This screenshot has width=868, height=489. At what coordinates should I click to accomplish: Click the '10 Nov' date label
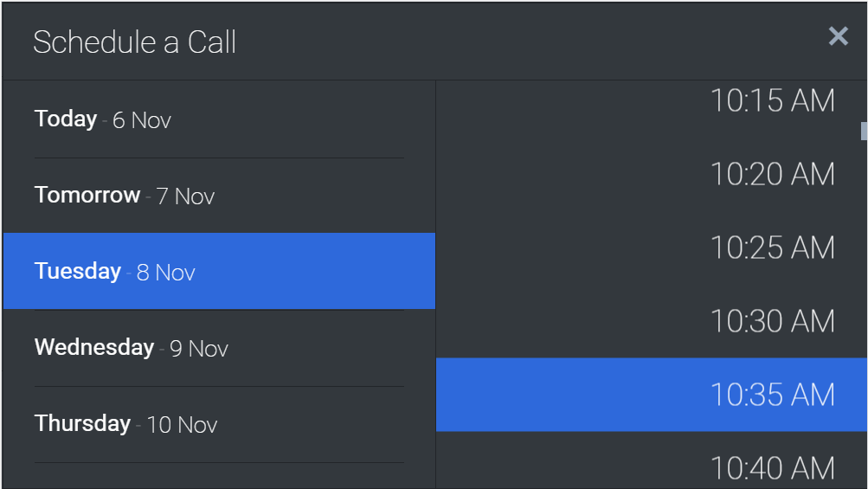tap(182, 425)
